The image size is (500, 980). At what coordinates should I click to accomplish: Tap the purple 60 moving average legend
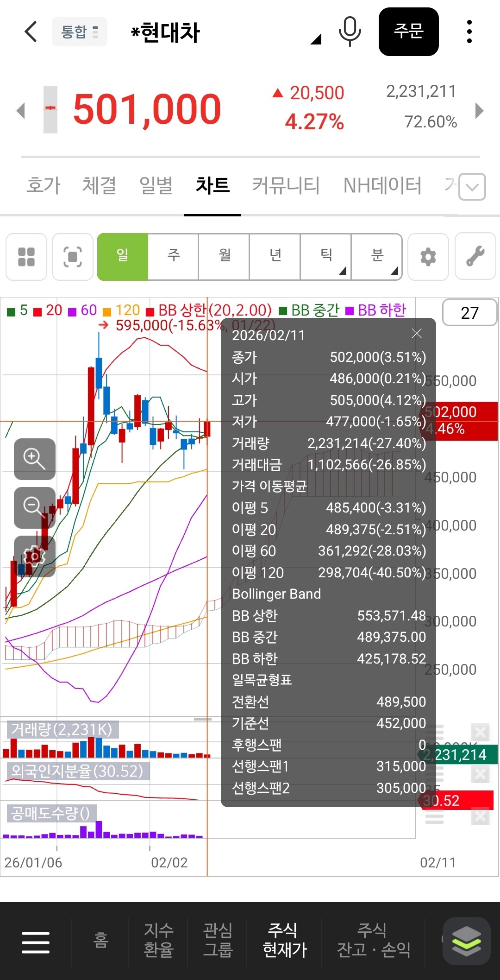tap(83, 310)
